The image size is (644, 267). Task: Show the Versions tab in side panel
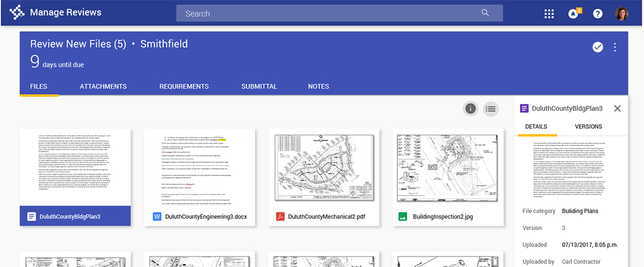pyautogui.click(x=588, y=127)
